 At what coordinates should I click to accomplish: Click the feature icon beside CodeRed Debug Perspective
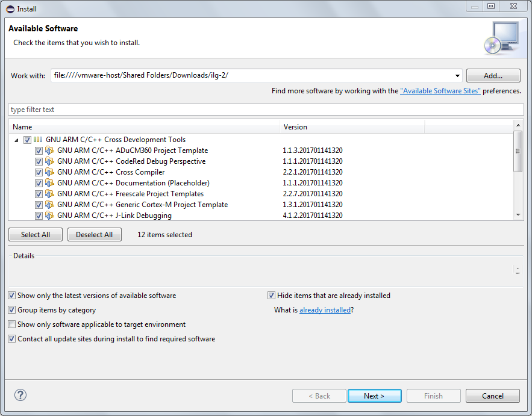tap(50, 161)
